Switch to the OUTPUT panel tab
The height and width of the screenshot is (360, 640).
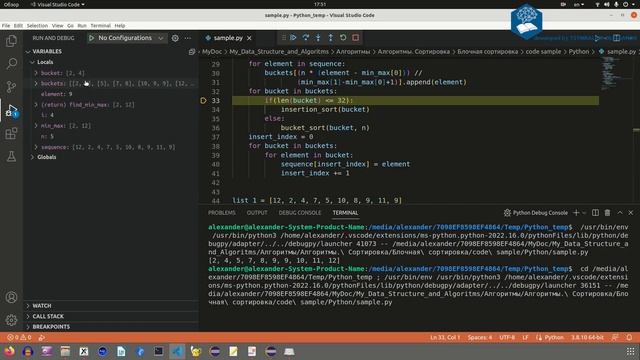click(257, 213)
